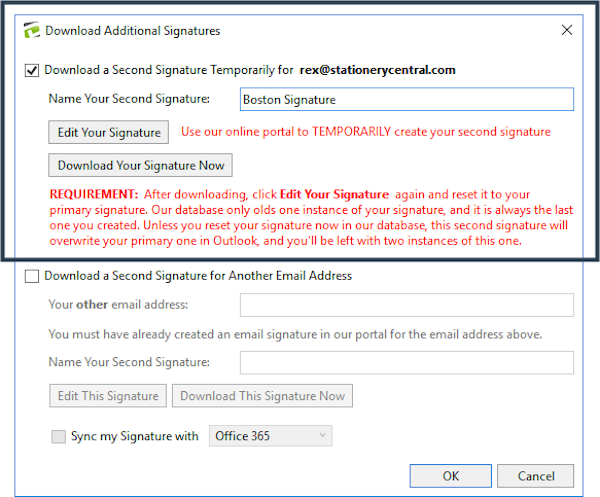Click the rex@stationerycentral.com email address text

(x=378, y=70)
